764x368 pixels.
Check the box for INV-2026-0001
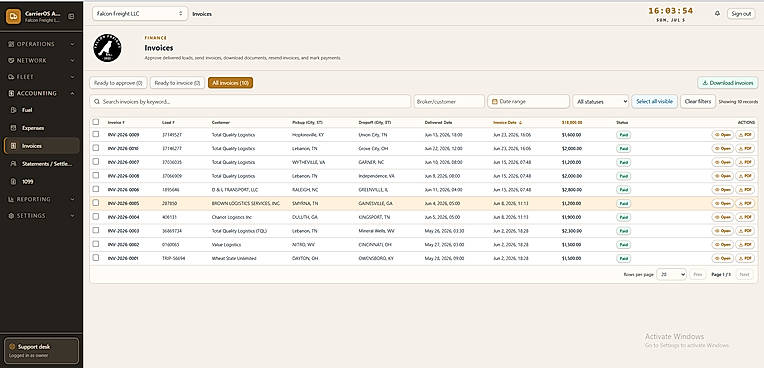[96, 257]
